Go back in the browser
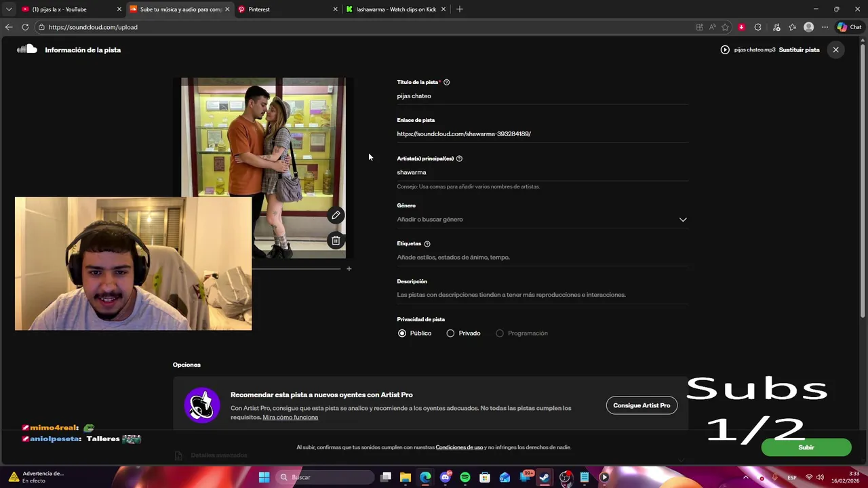The height and width of the screenshot is (488, 868). pos(9,27)
